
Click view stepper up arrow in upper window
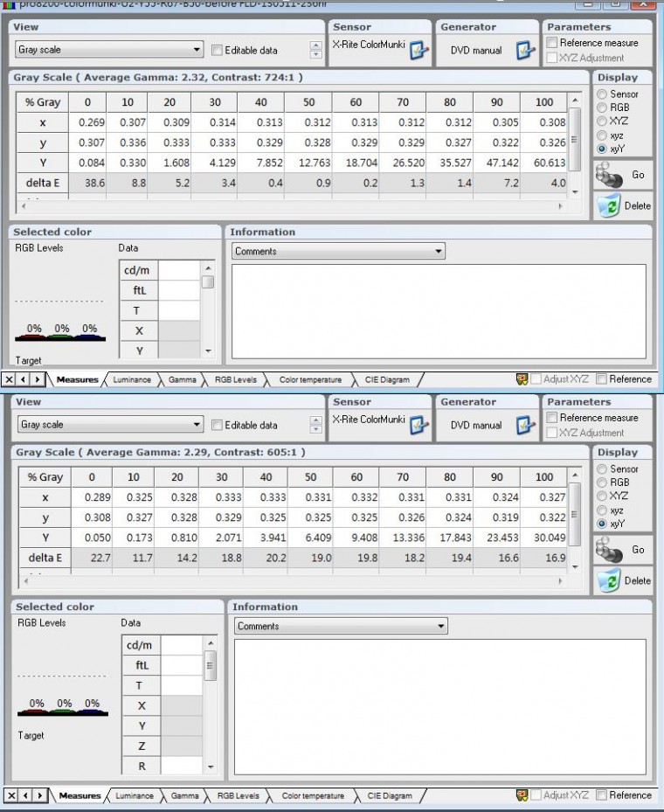[x=315, y=45]
